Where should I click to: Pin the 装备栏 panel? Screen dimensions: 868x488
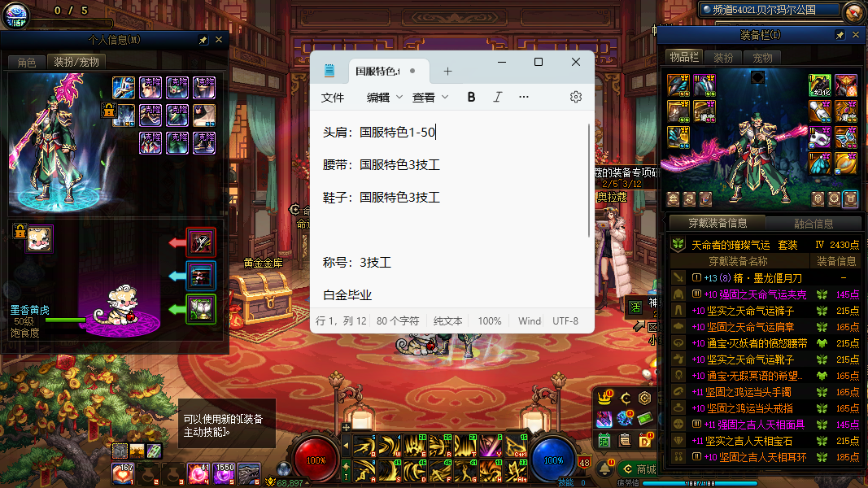coord(840,36)
